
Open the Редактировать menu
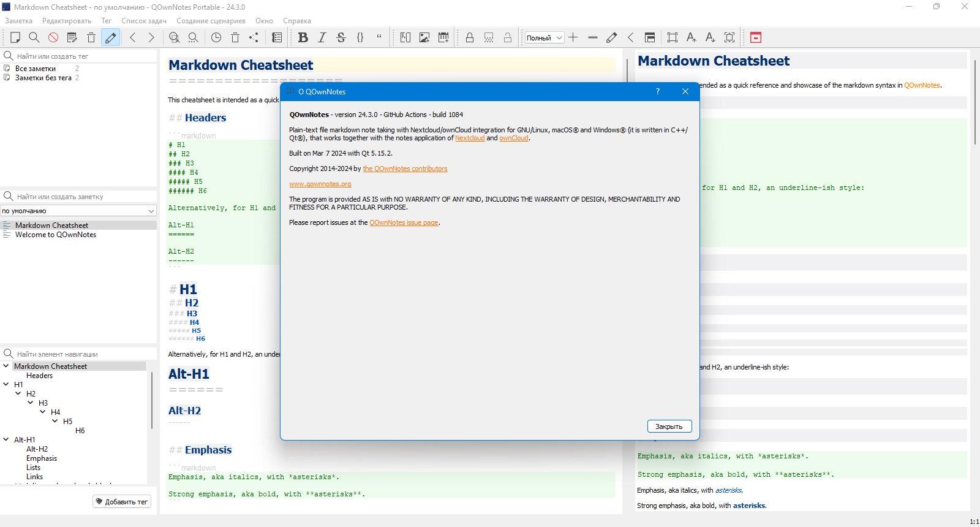click(67, 21)
